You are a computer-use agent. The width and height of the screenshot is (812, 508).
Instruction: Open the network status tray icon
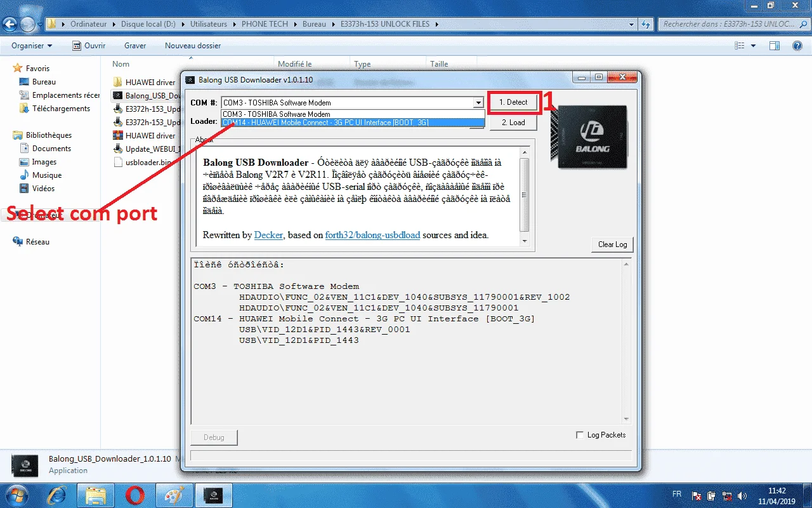727,495
